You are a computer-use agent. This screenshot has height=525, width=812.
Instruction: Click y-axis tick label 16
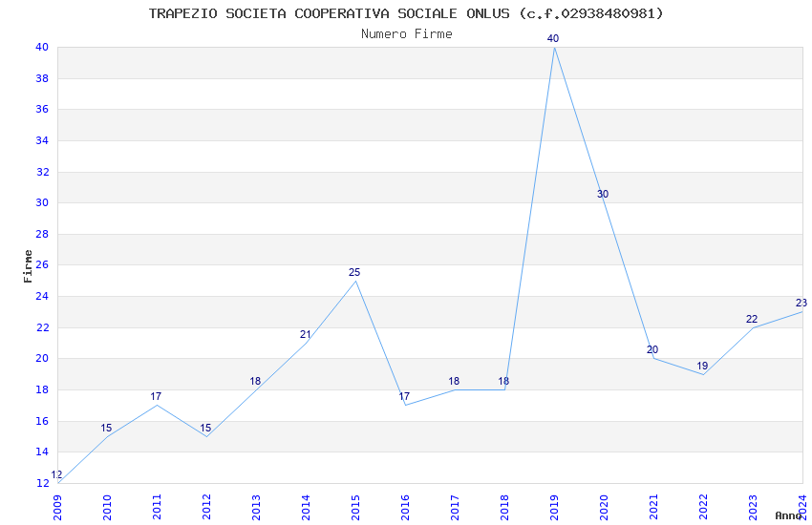[x=42, y=422]
